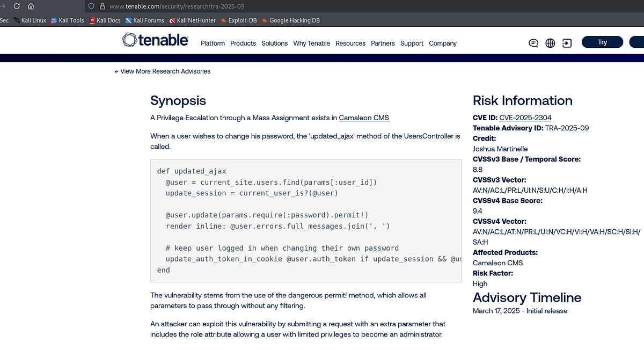Click the Tenable Advisory ID TRA-2025-09 text
The width and height of the screenshot is (644, 350).
[567, 128]
